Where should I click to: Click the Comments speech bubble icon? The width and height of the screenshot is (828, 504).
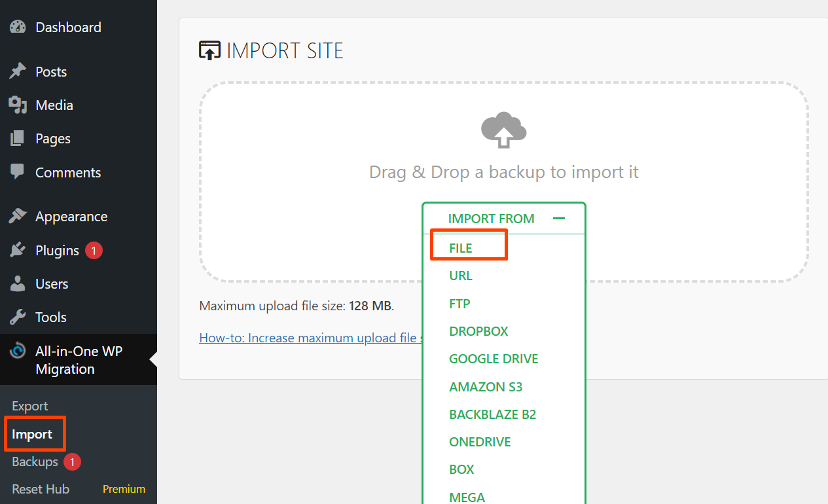pyautogui.click(x=18, y=172)
